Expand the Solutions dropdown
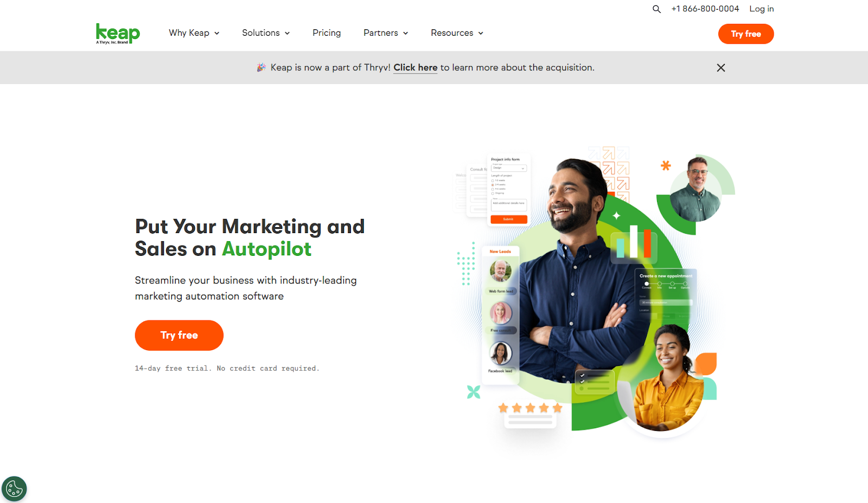This screenshot has height=503, width=868. coord(266,33)
